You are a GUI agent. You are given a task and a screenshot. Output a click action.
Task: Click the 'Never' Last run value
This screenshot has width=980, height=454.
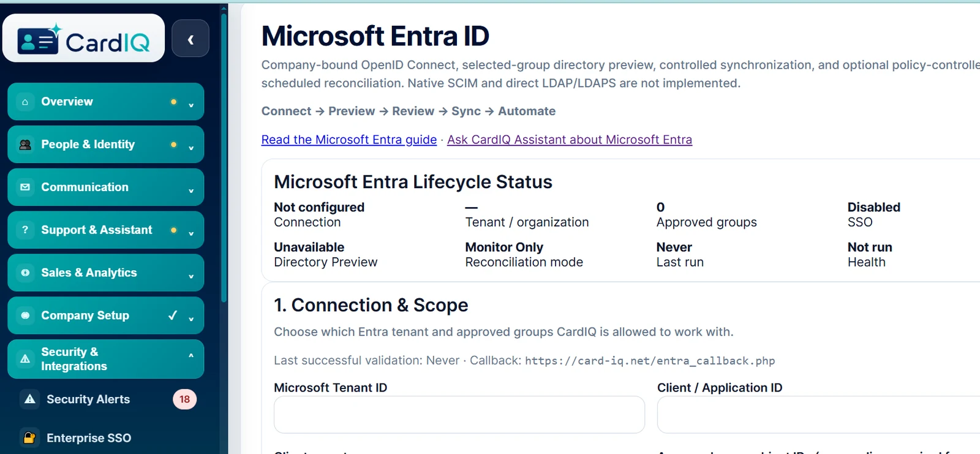[x=674, y=247]
